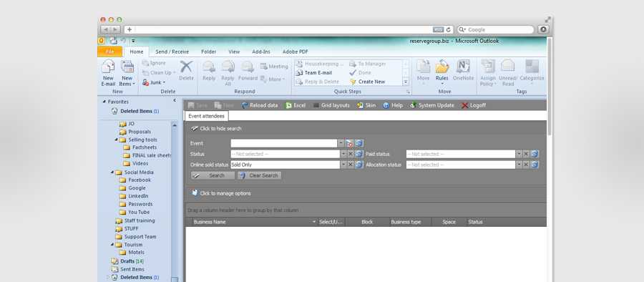Click the Junk button
Viewport: 644px width, 282px height.
[154, 82]
